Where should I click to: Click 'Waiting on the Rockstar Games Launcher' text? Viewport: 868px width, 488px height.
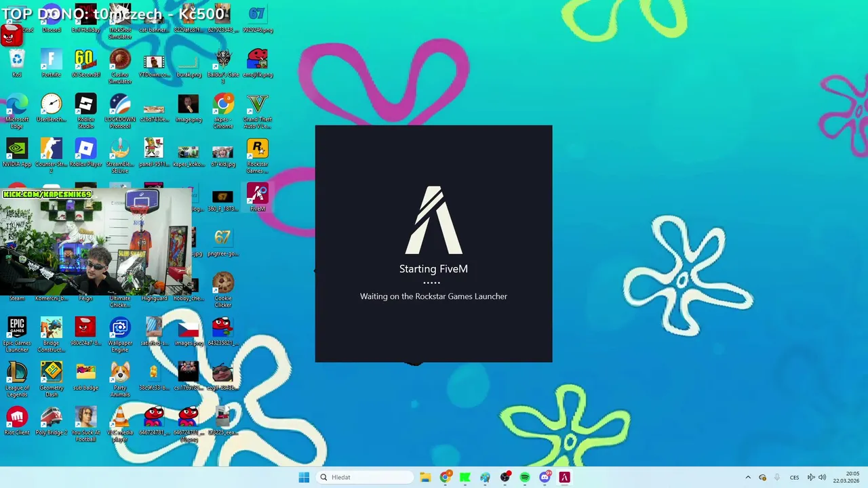click(433, 296)
